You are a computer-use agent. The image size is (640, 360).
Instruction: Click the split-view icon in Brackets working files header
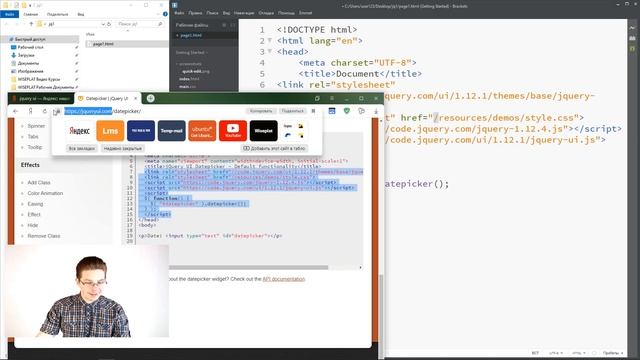233,25
